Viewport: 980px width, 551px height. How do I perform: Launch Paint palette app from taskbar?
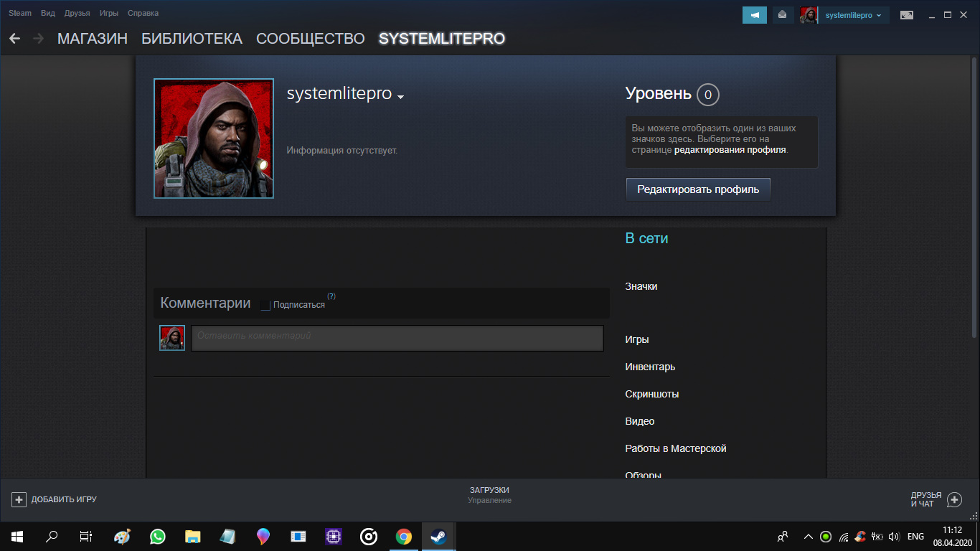pyautogui.click(x=123, y=536)
